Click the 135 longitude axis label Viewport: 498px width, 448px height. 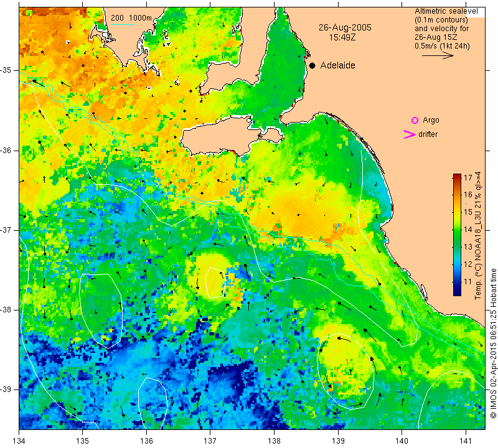[x=83, y=441]
